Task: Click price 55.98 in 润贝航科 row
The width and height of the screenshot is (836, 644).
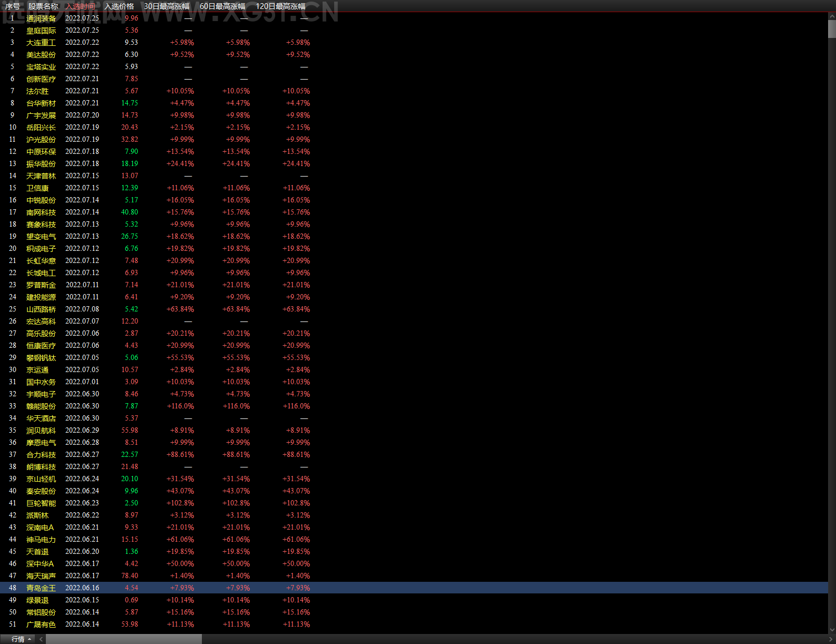Action: pyautogui.click(x=130, y=431)
